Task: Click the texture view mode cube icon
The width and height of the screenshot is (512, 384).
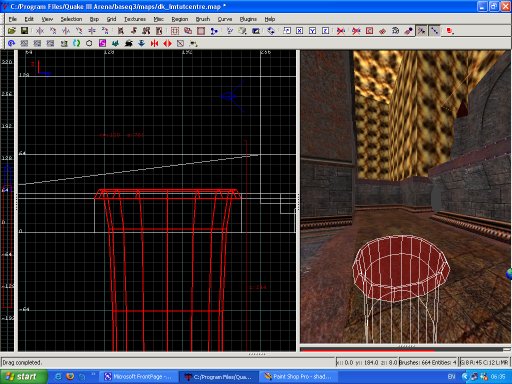Action: click(x=243, y=31)
